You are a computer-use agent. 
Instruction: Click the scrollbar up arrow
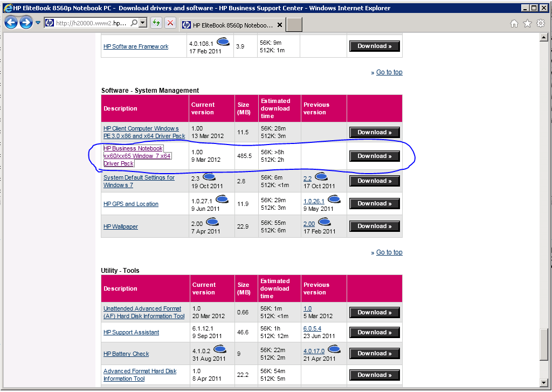coord(544,37)
